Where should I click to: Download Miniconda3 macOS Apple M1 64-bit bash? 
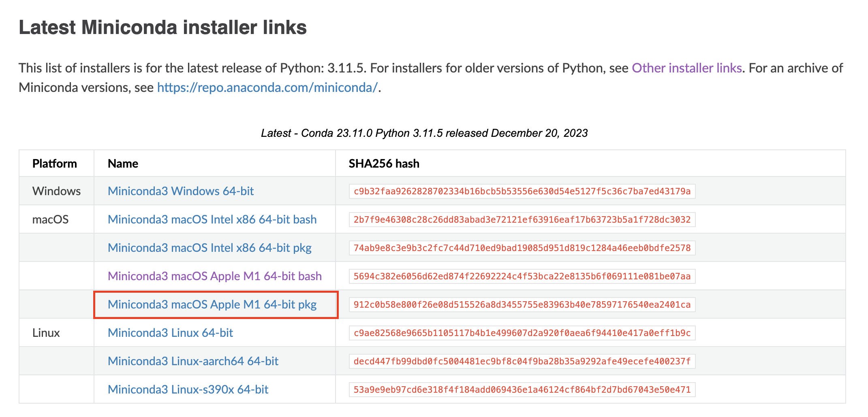click(215, 276)
